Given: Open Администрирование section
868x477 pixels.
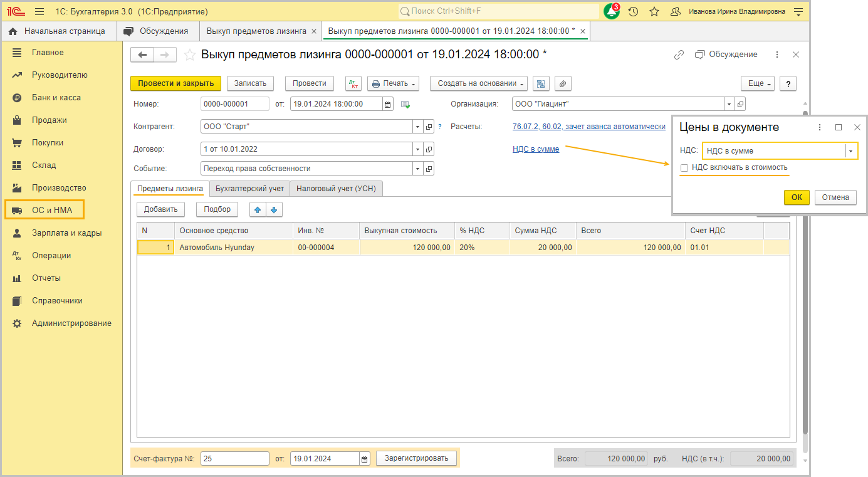Looking at the screenshot, I should [x=71, y=323].
